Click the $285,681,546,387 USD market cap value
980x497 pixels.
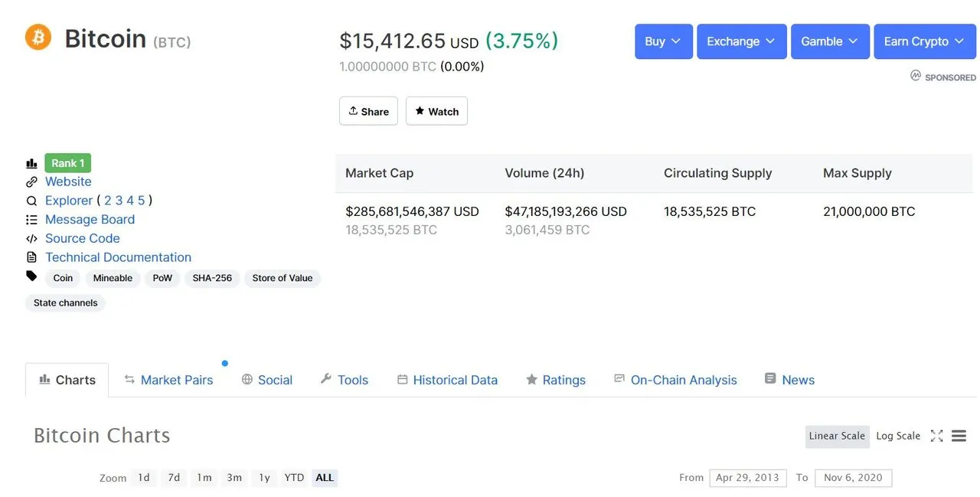[412, 211]
